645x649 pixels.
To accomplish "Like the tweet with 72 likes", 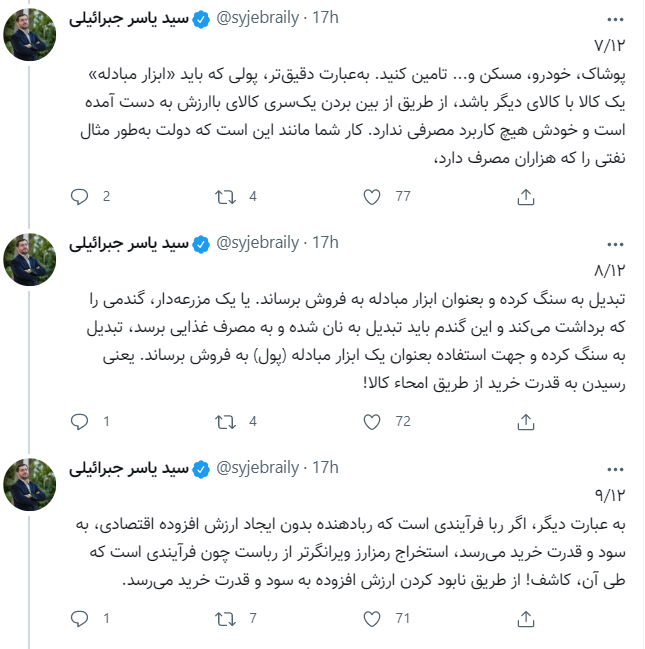I will pyautogui.click(x=374, y=421).
